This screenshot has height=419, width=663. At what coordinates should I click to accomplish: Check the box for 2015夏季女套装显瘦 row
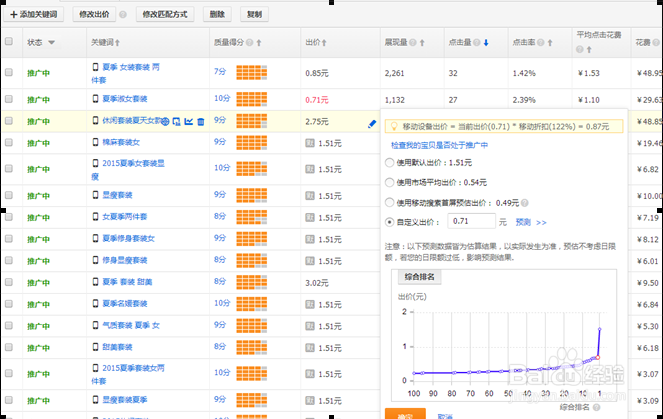point(8,169)
